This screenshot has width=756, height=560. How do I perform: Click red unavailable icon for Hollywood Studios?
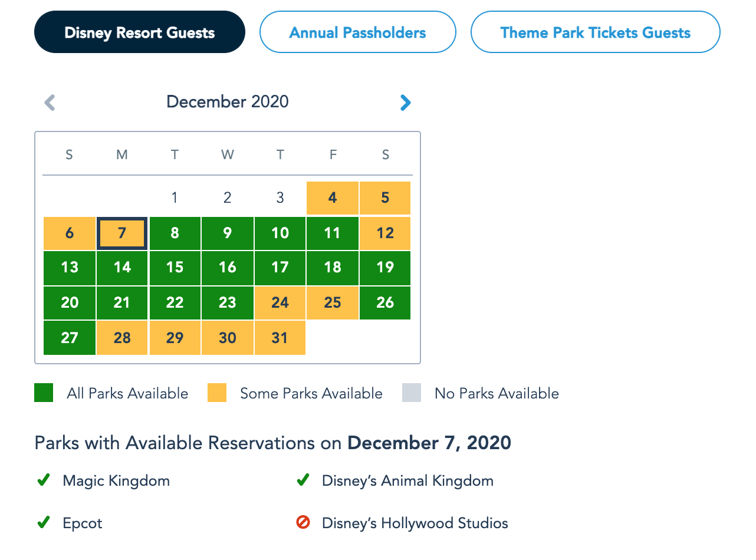(303, 523)
